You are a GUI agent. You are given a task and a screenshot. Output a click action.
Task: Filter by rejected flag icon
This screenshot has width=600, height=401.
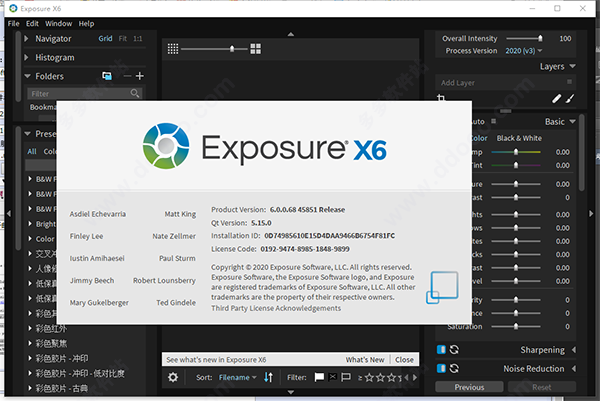[333, 377]
